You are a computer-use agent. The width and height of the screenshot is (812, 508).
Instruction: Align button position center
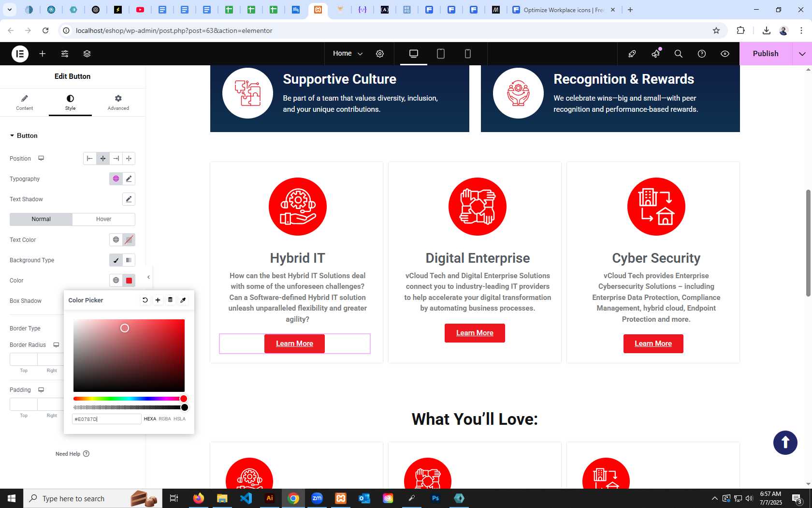(102, 158)
